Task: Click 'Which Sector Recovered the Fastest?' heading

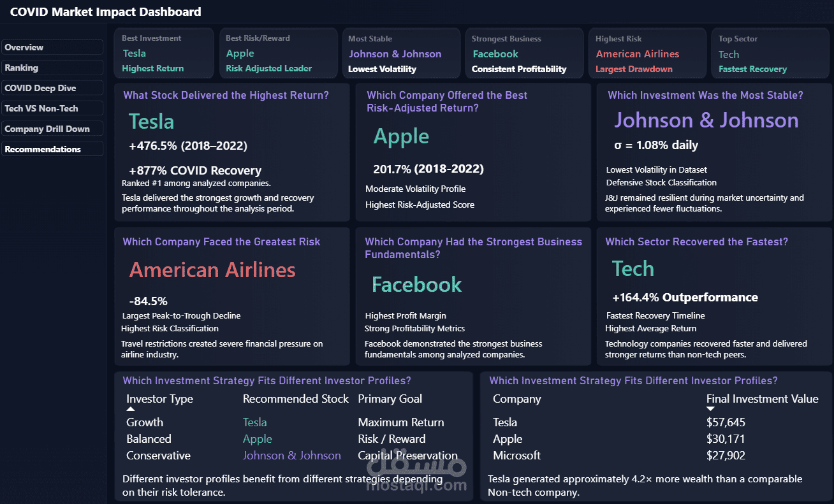Action: click(x=697, y=242)
